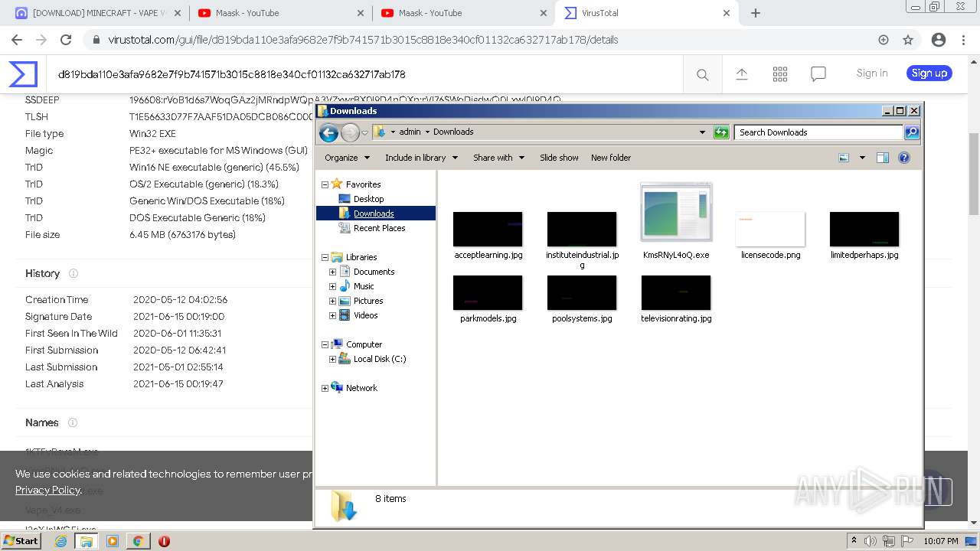Click the Explorer forward navigation arrow
Screen dimensions: 980x551
coord(350,133)
